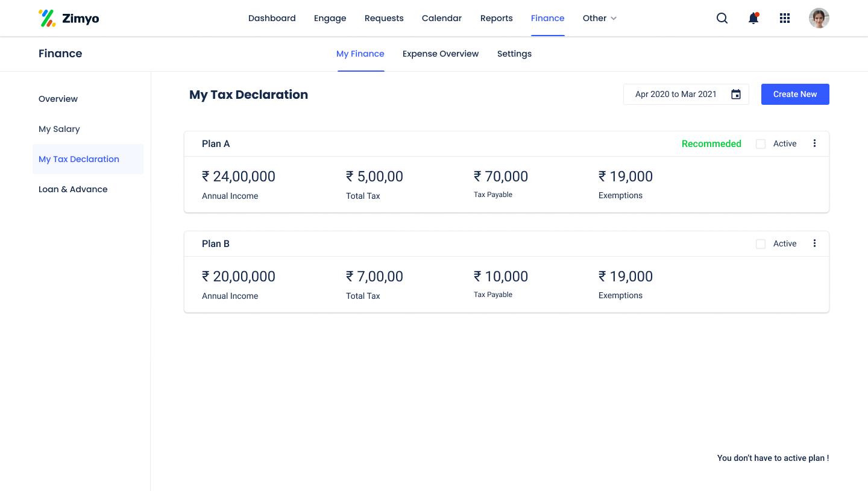Open the Apr 2020 to Mar 2021 date picker
Viewport: 868px width, 491px height.
point(676,95)
